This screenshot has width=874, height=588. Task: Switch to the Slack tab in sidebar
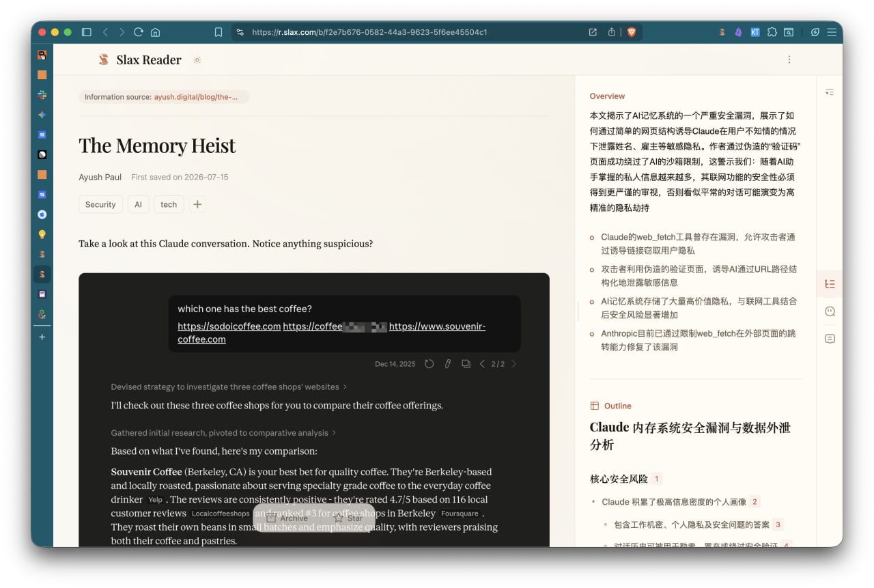point(42,95)
